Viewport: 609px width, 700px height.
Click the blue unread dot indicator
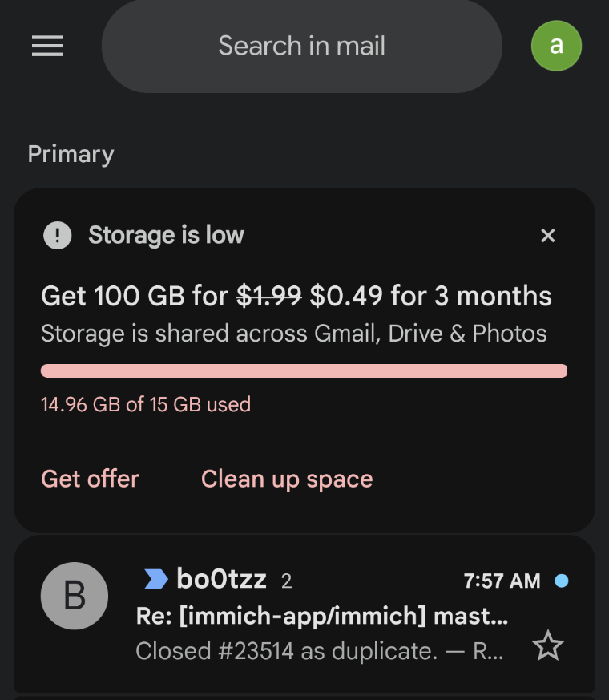pos(562,581)
